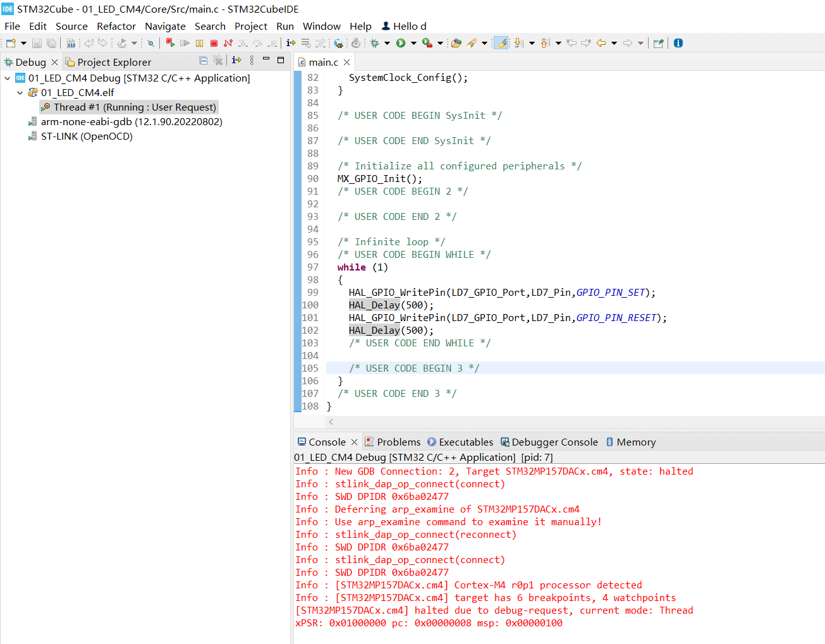825x644 pixels.
Task: Click the Save All toolbar icon
Action: coord(52,43)
